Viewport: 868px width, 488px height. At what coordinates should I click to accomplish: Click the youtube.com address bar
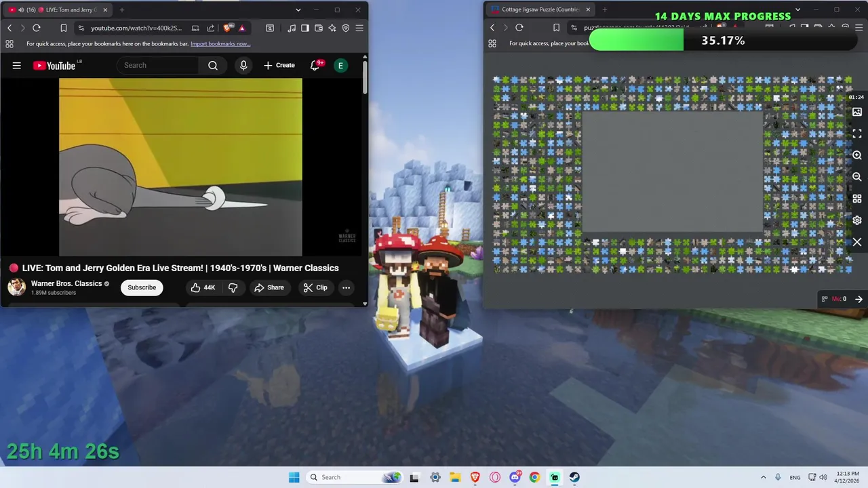coord(136,28)
